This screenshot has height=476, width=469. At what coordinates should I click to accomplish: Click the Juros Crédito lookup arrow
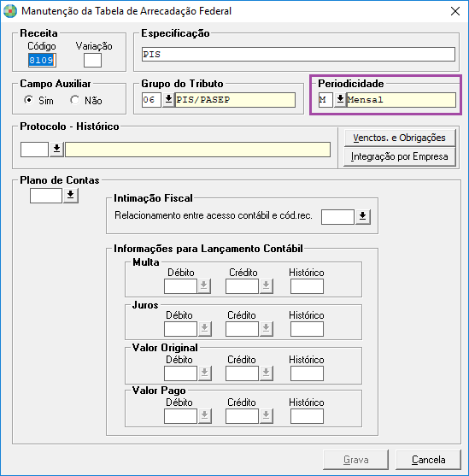(x=267, y=329)
